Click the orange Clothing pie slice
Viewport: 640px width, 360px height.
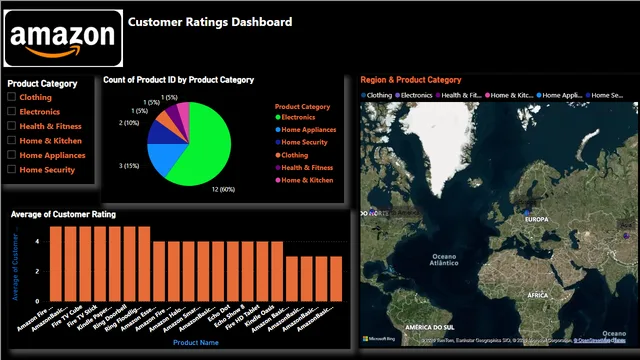(x=168, y=120)
